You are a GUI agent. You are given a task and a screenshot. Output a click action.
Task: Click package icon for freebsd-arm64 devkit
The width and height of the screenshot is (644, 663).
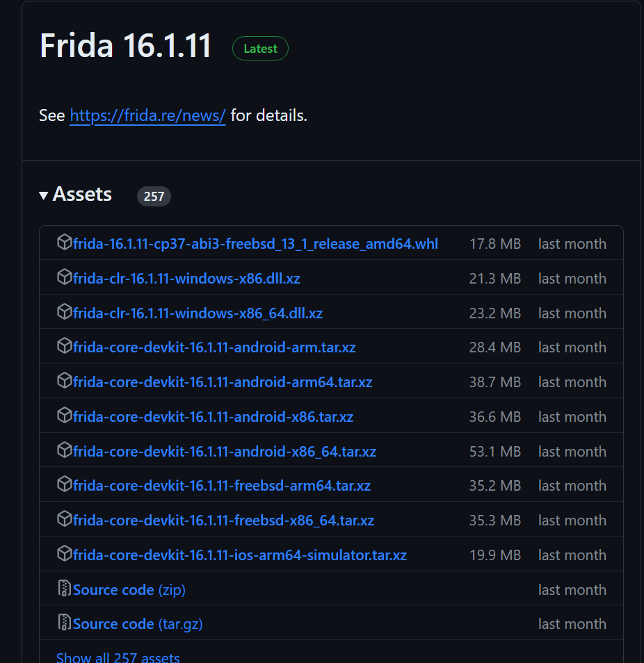tap(64, 484)
